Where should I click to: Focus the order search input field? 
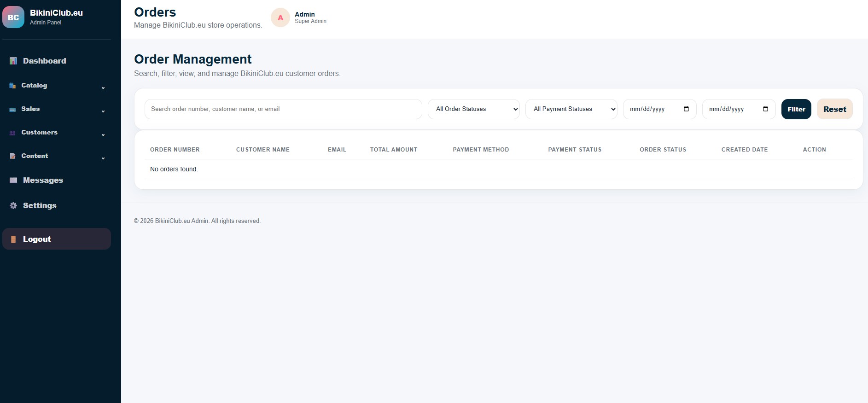[x=283, y=109]
